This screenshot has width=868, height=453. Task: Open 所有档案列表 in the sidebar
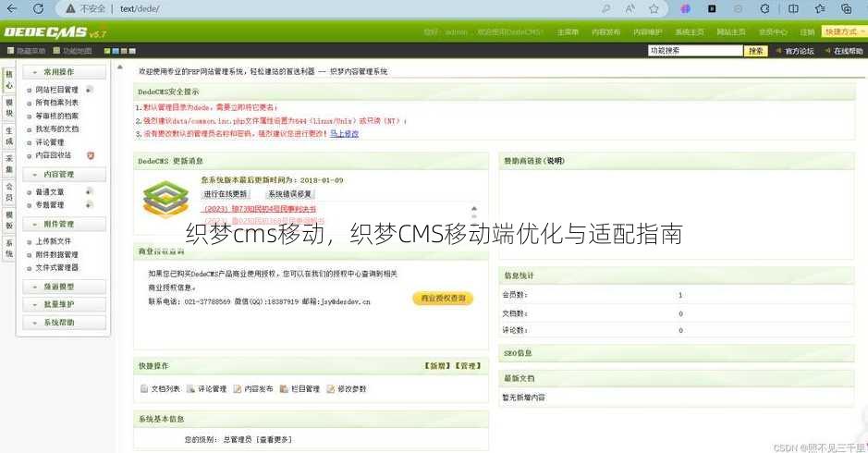point(57,103)
